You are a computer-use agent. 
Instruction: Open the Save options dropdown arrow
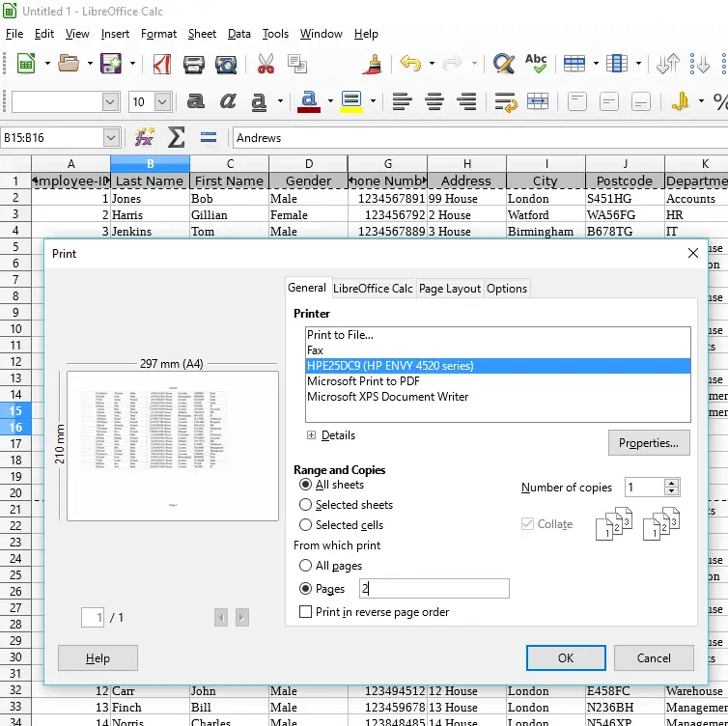(132, 63)
